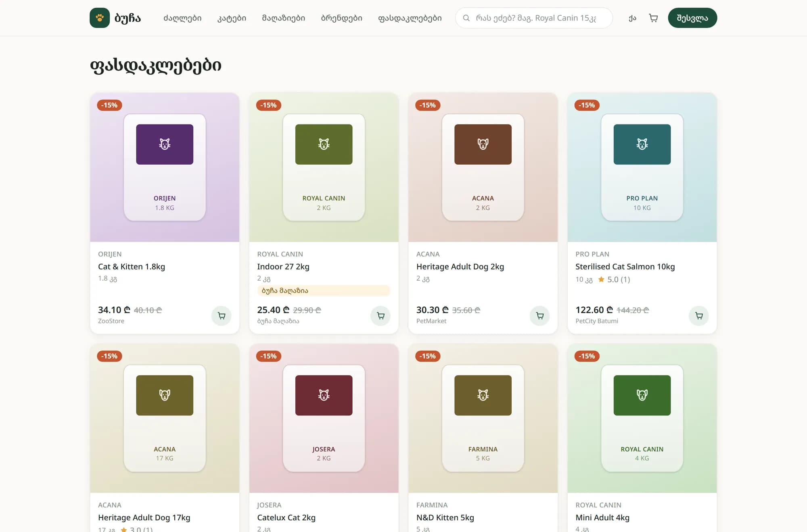Click the ბუჩა მაღაზია yellow badge
Screen dimensions: 807x532
pyautogui.click(x=324, y=290)
